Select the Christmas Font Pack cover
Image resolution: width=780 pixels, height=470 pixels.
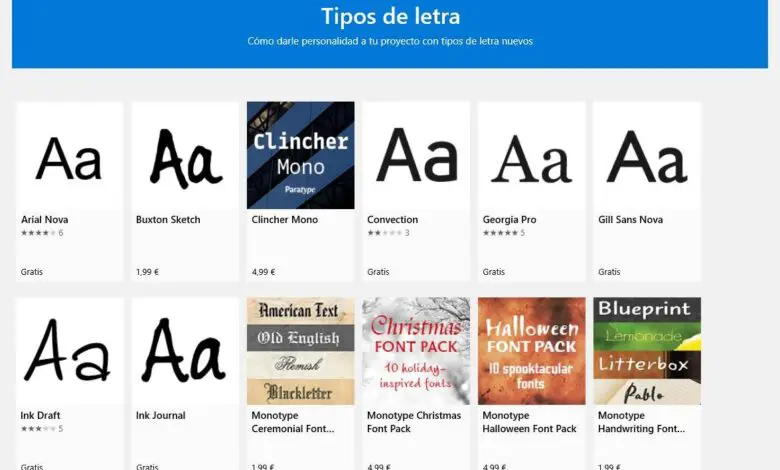tap(416, 351)
